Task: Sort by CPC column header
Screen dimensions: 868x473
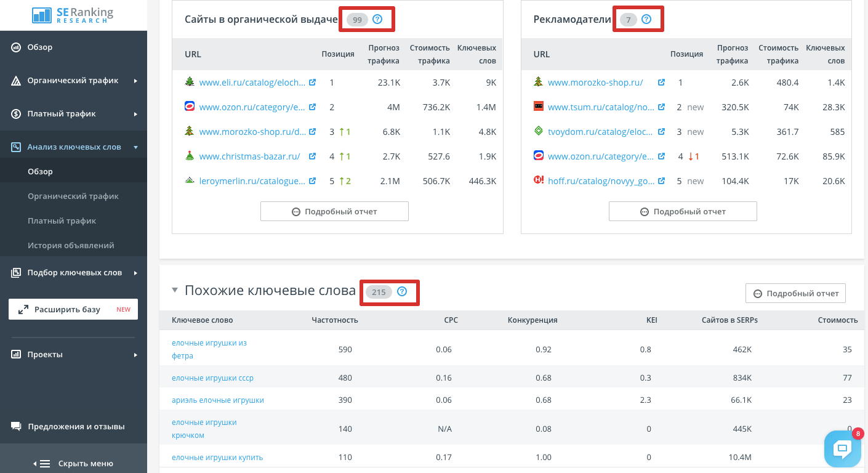Action: point(451,320)
